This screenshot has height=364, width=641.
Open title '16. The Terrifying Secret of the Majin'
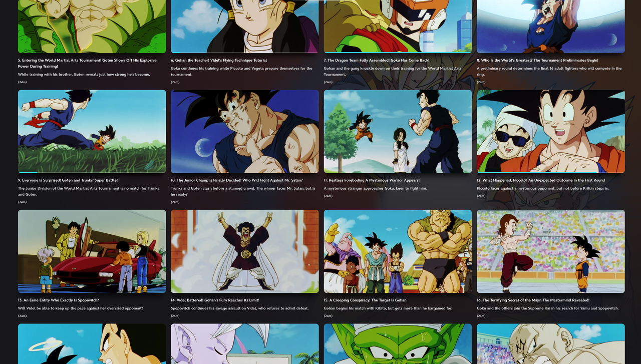point(533,300)
